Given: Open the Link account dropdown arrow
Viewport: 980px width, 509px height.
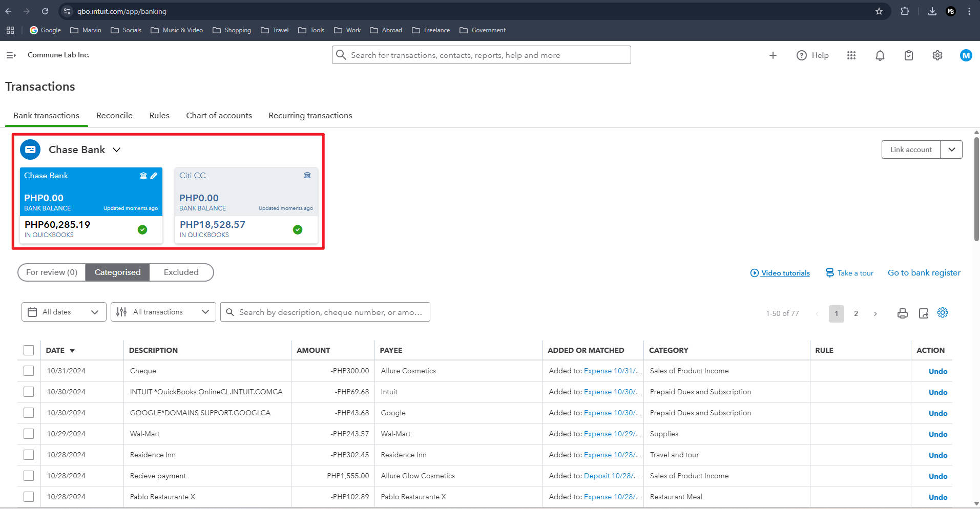Looking at the screenshot, I should (x=952, y=150).
